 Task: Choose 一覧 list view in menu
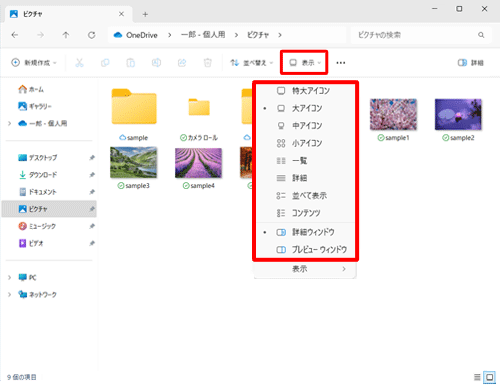[x=305, y=161]
